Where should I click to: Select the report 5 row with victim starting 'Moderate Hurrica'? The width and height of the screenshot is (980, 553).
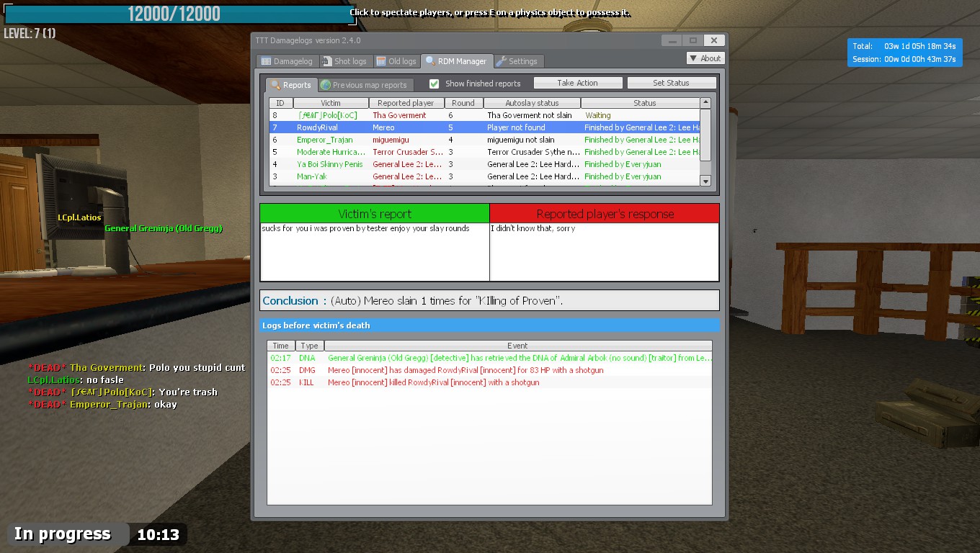coord(485,152)
